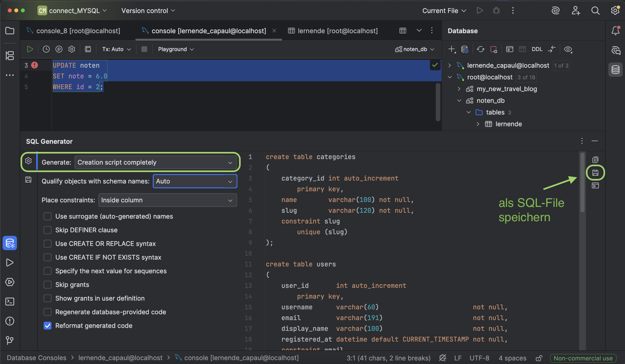Click the Refresh icon in Database panel

pos(480,49)
